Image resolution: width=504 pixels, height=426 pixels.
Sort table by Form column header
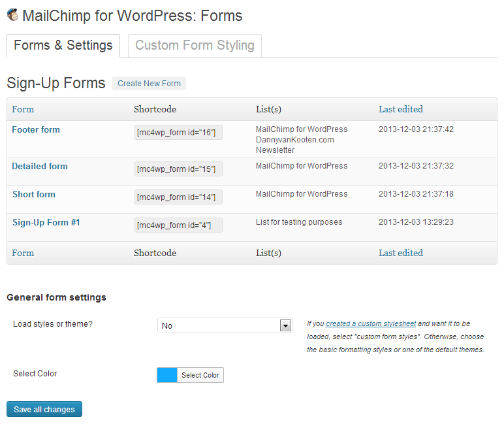tap(23, 109)
